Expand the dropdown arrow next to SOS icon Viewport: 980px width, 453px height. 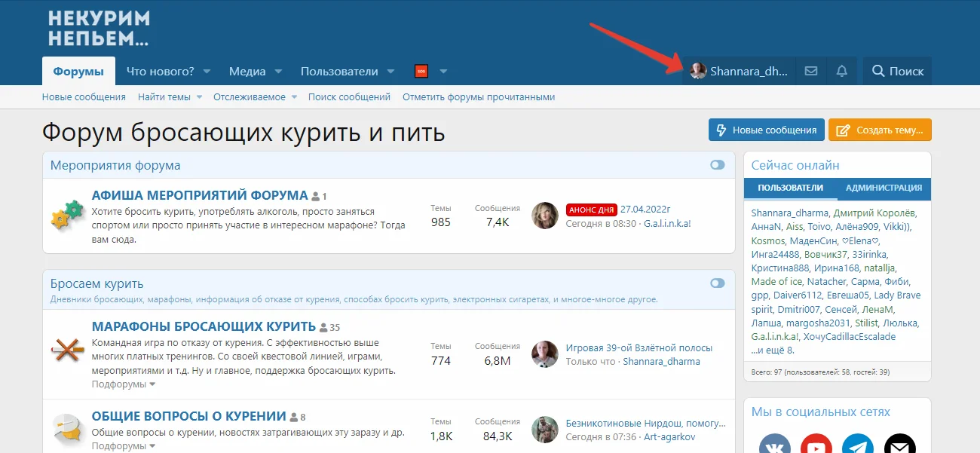click(443, 72)
